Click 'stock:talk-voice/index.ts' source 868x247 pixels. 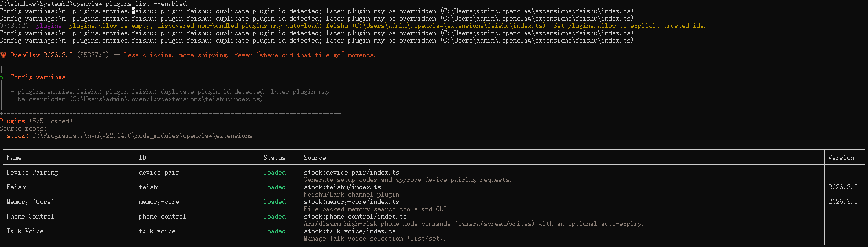click(x=350, y=231)
